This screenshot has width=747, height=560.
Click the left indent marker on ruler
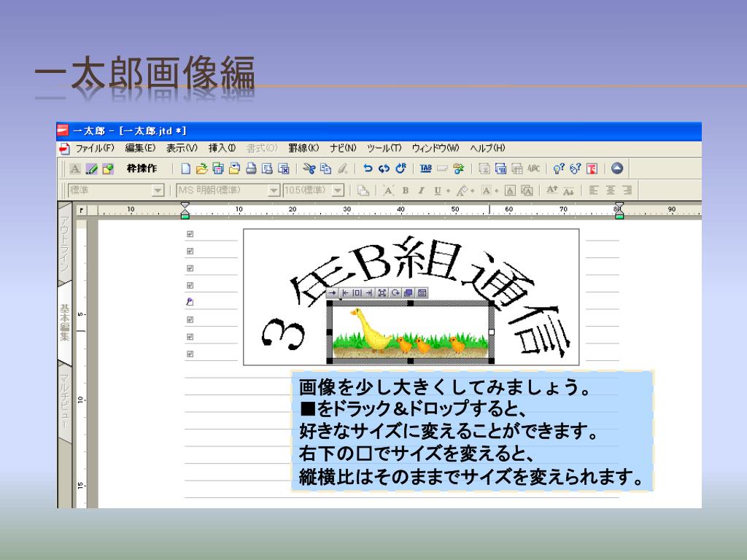tap(185, 210)
